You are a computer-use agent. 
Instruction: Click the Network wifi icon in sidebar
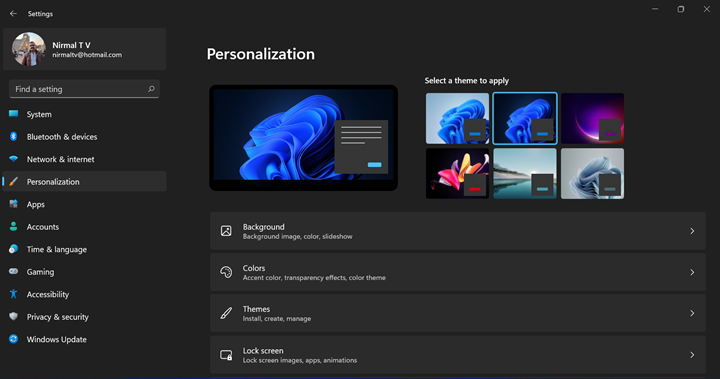13,159
